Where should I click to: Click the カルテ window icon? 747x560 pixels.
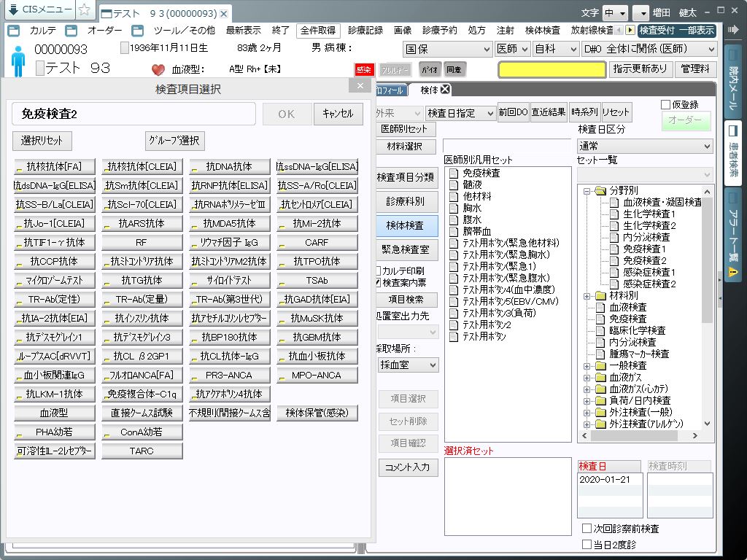(14, 31)
